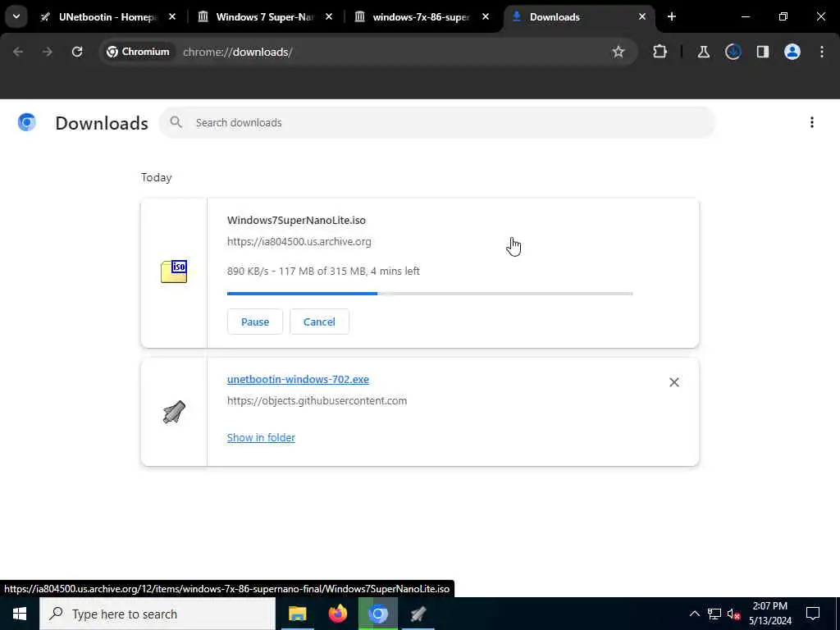Open the user profile avatar

click(792, 52)
